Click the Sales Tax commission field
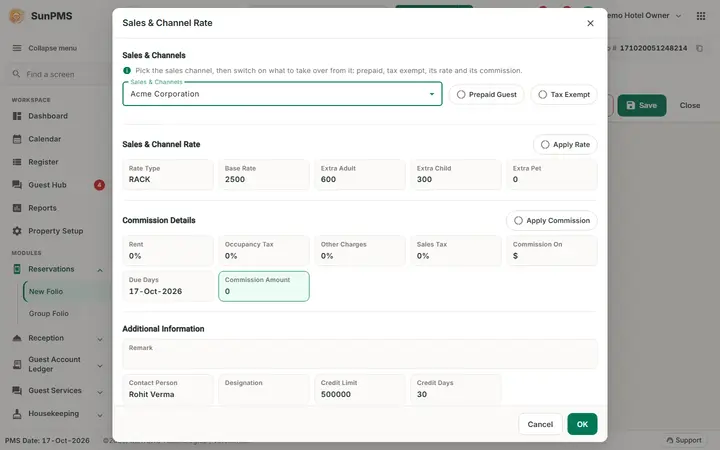Viewport: 720px width, 450px height. click(456, 251)
